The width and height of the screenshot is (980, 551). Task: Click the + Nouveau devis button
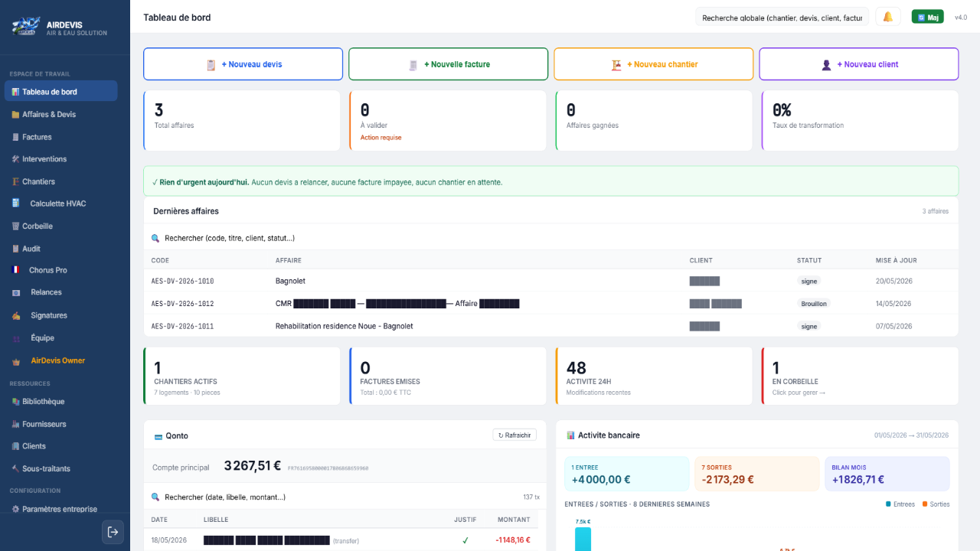243,64
